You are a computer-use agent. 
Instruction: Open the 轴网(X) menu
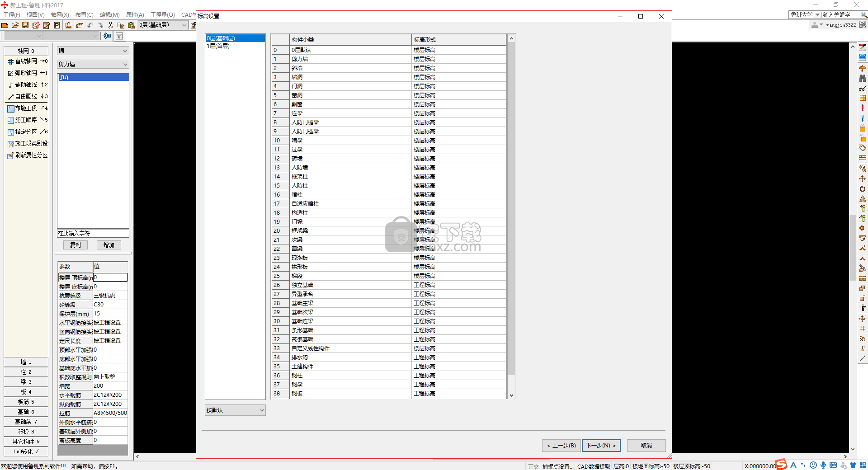60,15
